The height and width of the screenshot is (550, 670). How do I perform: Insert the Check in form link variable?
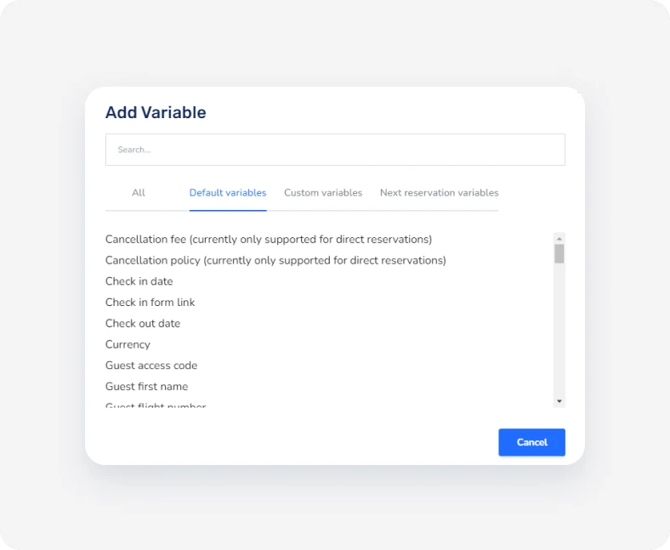tap(150, 303)
